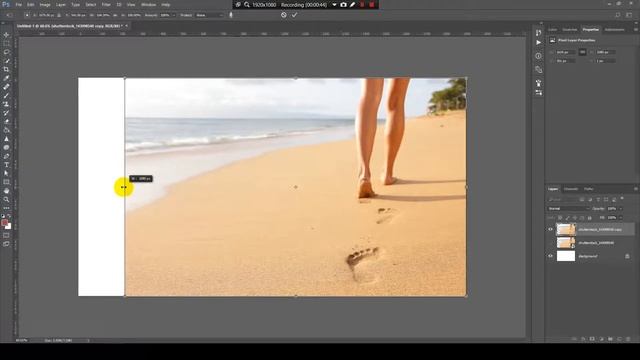Click the background color swatch

(9, 227)
